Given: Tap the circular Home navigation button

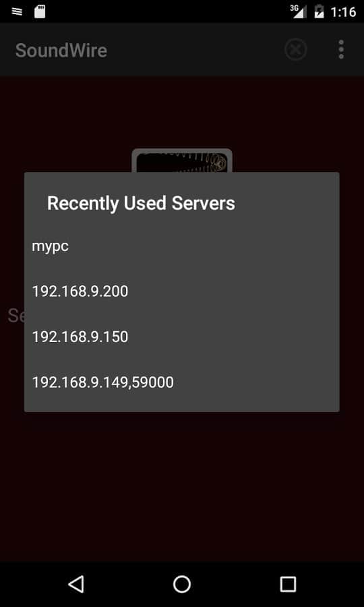Looking at the screenshot, I should (182, 584).
